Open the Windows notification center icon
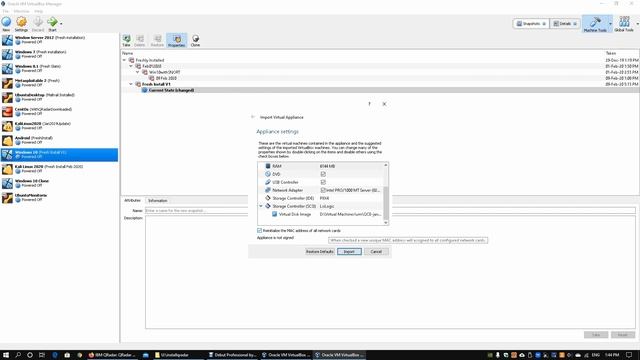 pos(629,355)
